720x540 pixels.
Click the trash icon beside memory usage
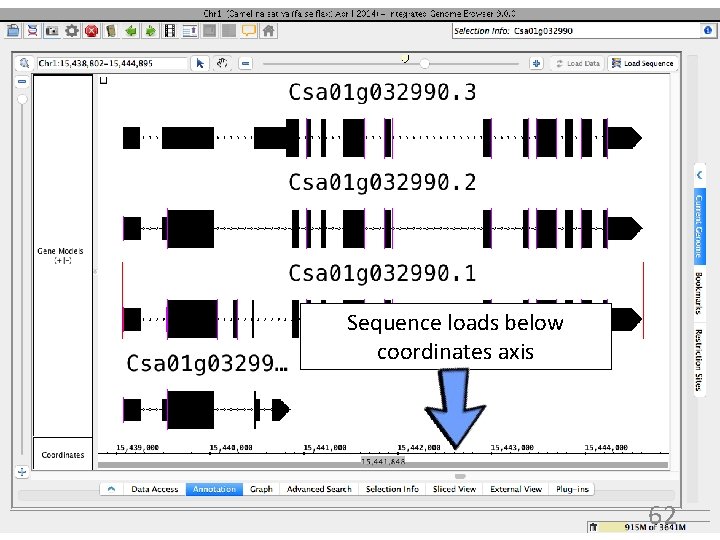593,527
